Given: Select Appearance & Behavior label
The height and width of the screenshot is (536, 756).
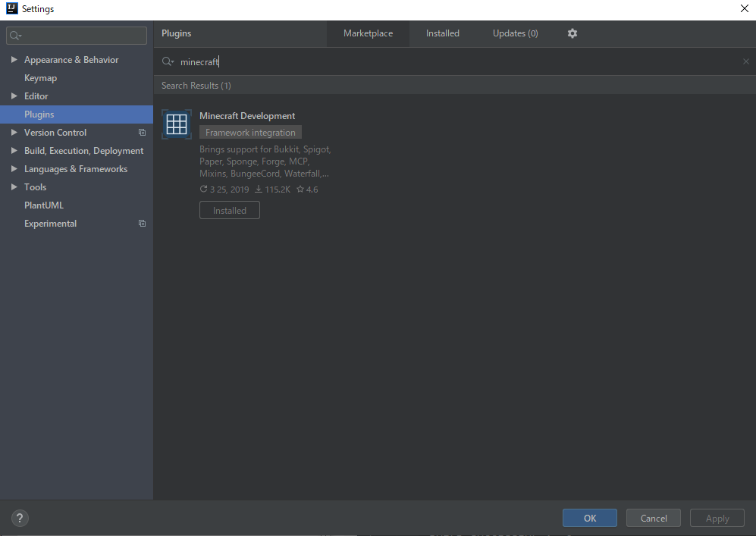Looking at the screenshot, I should tap(71, 60).
